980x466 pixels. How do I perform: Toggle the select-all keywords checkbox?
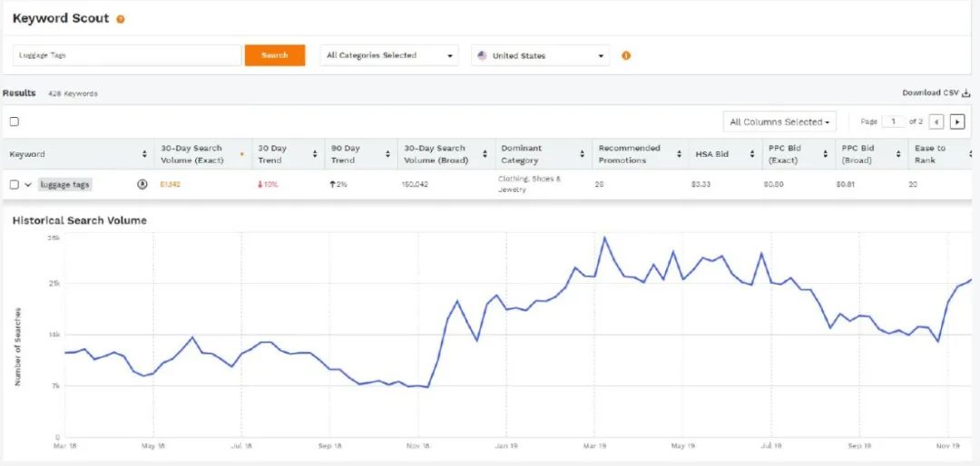point(14,121)
